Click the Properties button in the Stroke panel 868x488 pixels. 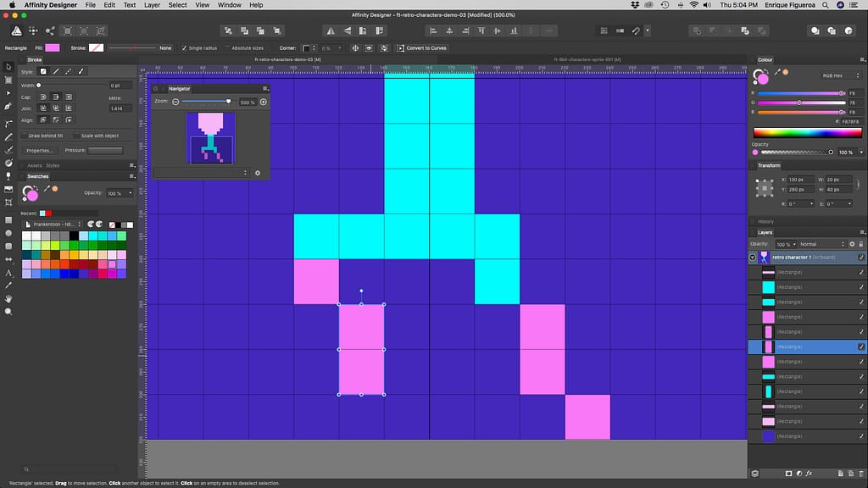coord(41,150)
